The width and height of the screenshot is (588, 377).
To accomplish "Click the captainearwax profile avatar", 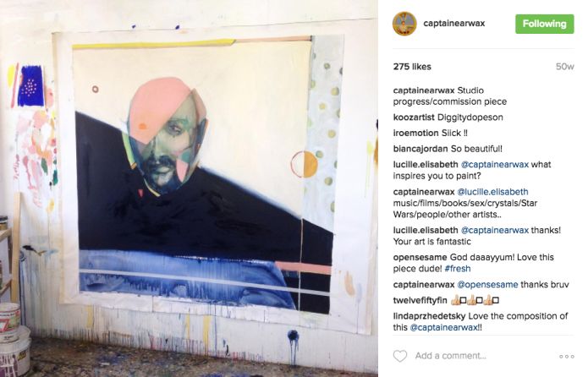I will tap(404, 24).
